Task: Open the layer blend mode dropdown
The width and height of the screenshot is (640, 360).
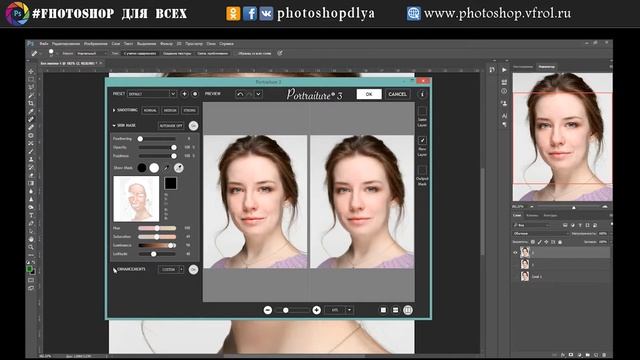Action: (540, 234)
